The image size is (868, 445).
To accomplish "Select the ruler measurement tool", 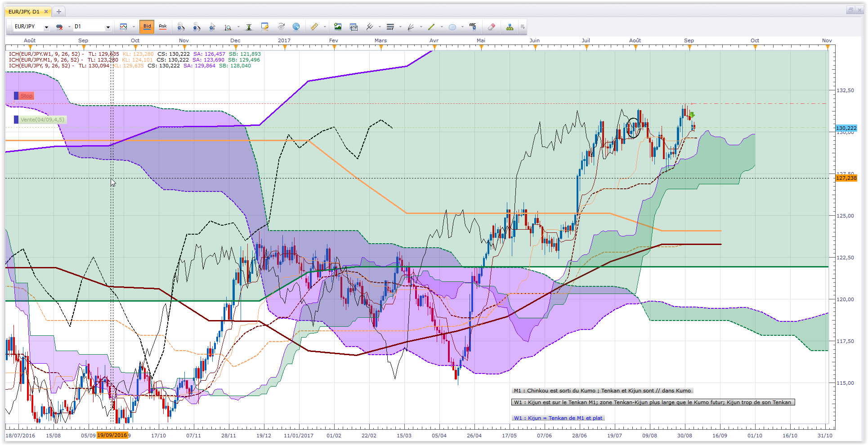I will tap(314, 27).
